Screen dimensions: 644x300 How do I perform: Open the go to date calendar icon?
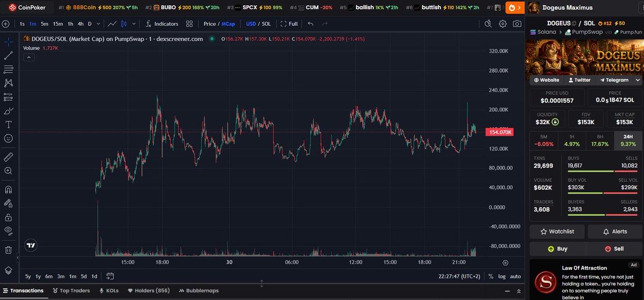110,276
